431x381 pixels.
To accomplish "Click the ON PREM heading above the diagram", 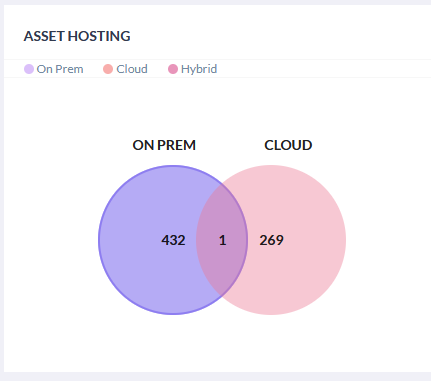I will pos(164,145).
